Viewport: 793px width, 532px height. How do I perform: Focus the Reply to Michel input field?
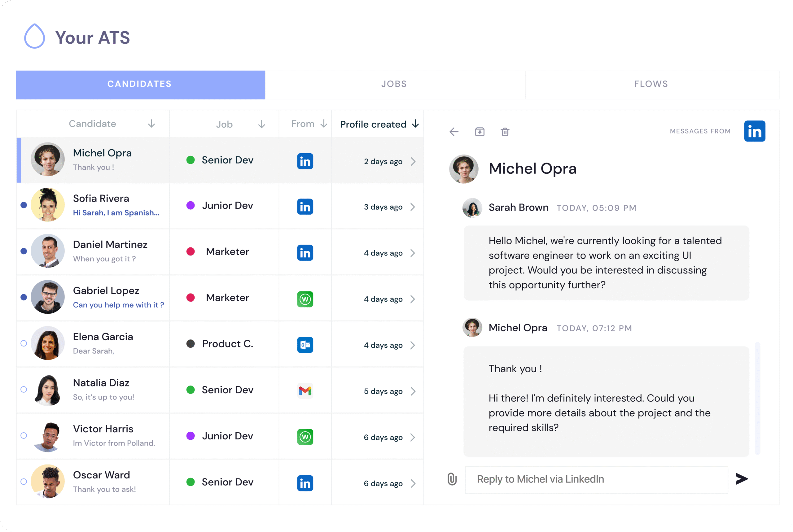pos(596,479)
